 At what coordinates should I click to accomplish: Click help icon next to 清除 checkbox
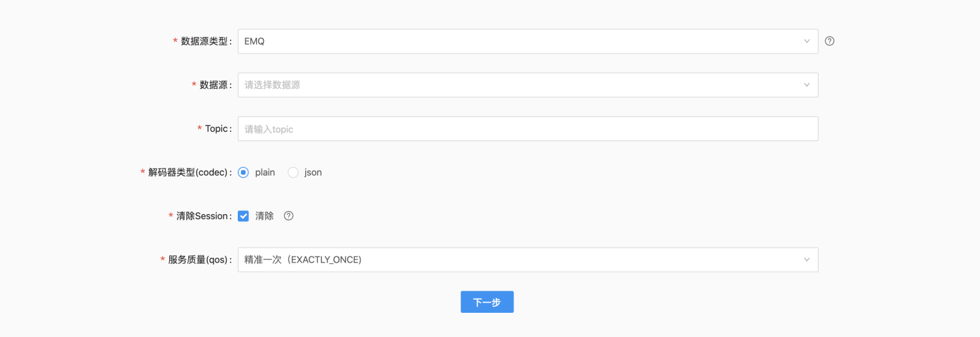pyautogui.click(x=289, y=216)
